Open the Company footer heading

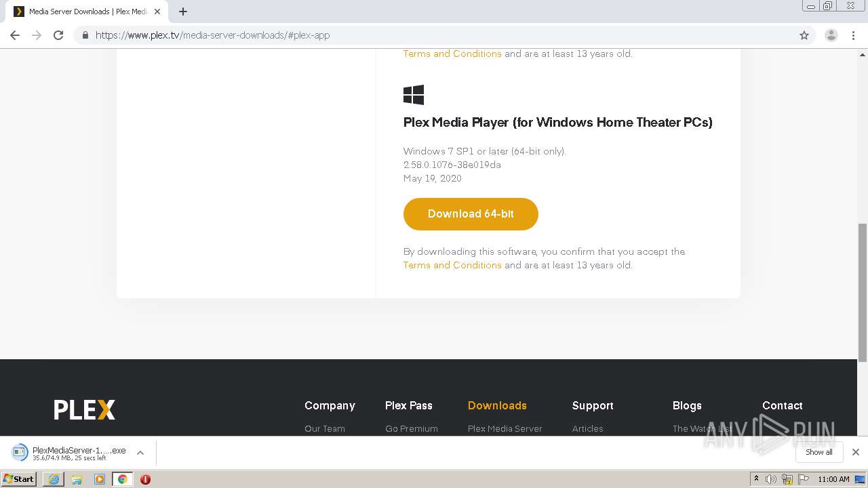[x=330, y=405]
